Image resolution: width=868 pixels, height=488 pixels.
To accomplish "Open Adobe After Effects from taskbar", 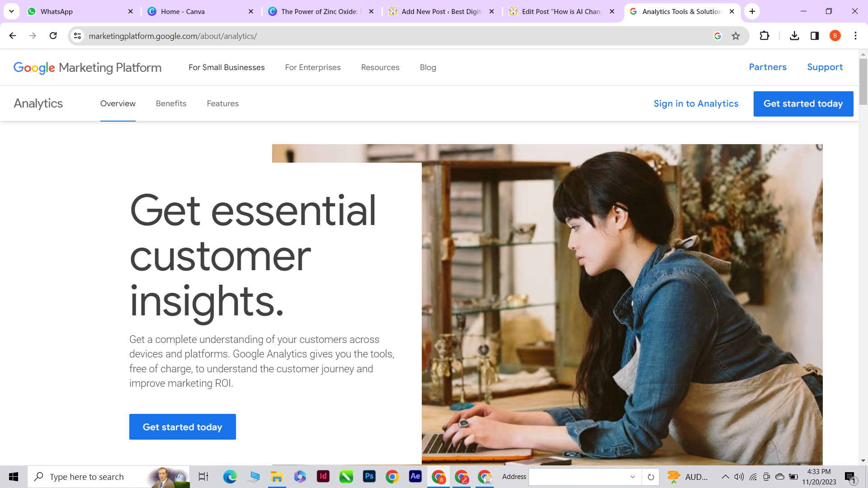I will tap(415, 476).
